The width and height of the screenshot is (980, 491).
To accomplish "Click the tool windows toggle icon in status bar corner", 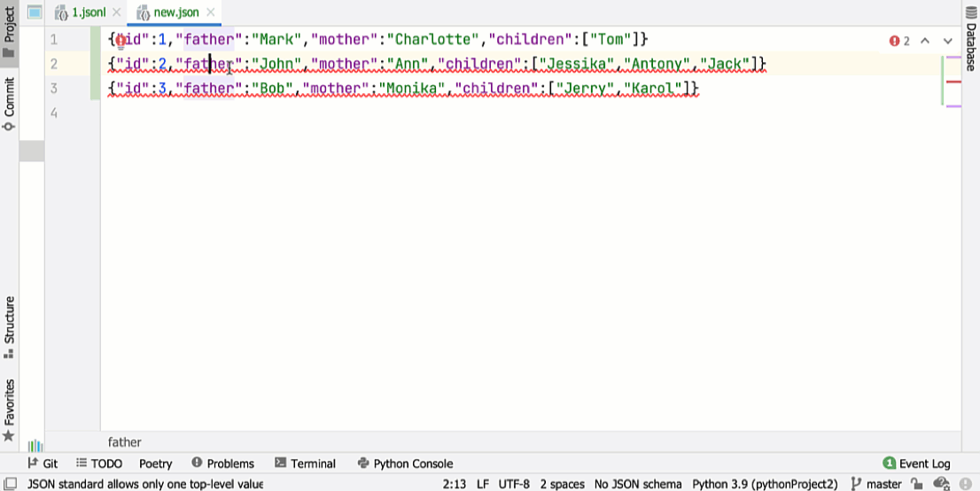I will coord(10,484).
